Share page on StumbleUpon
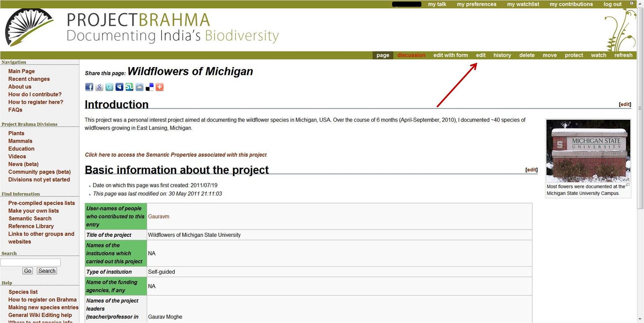 click(129, 87)
